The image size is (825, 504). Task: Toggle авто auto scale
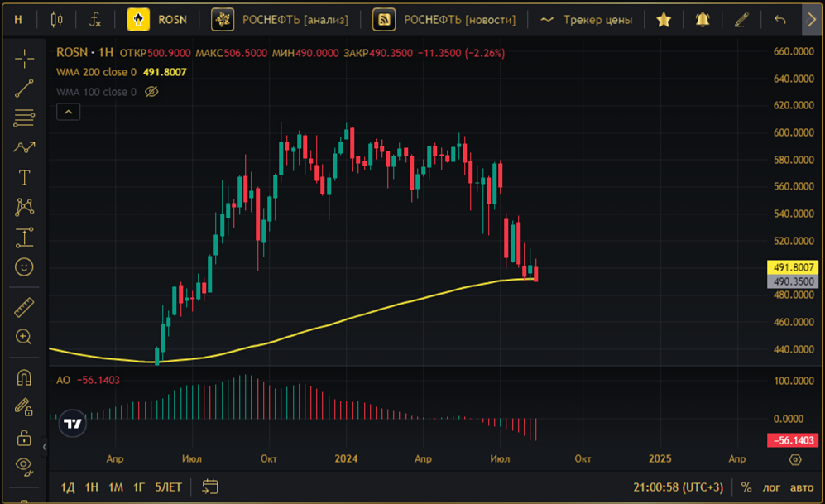click(802, 487)
